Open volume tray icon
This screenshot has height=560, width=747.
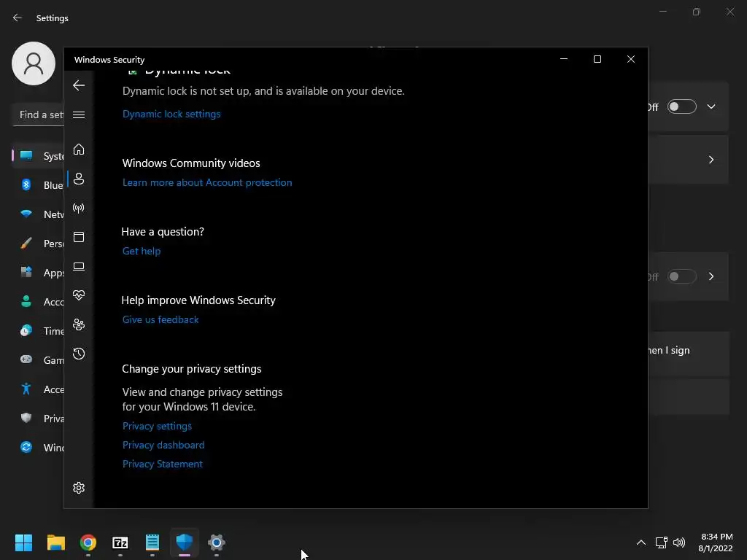pyautogui.click(x=679, y=542)
